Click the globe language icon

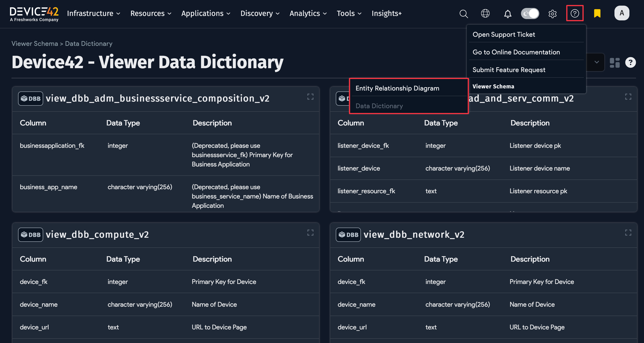click(x=485, y=14)
